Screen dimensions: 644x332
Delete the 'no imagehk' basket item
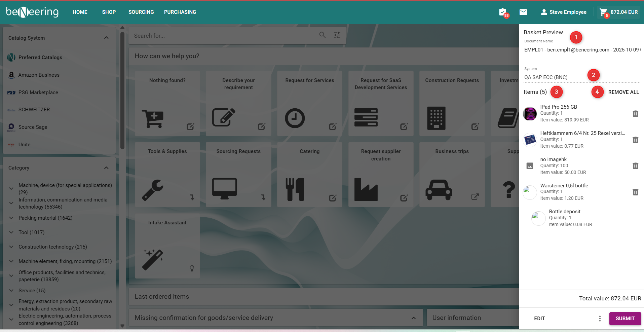pos(635,166)
